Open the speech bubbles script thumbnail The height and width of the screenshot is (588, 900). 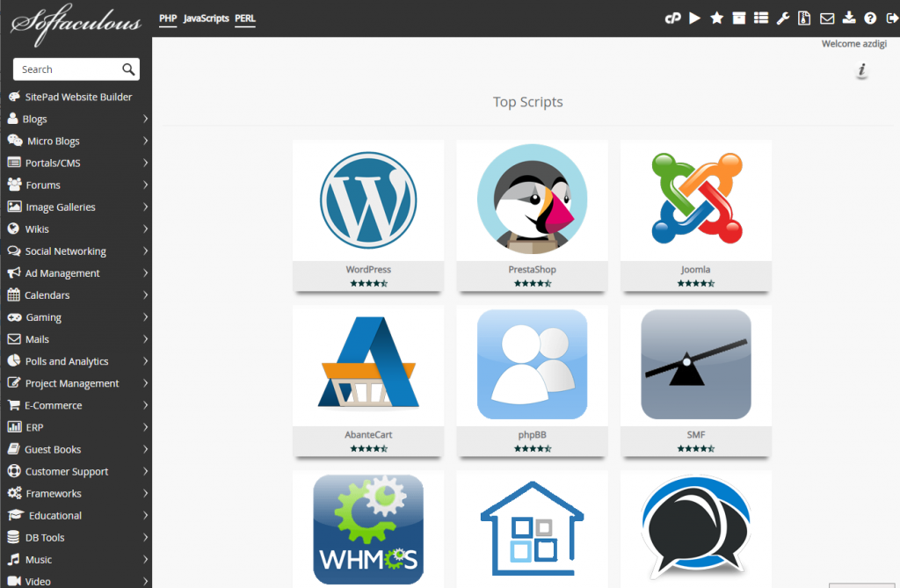coord(696,529)
